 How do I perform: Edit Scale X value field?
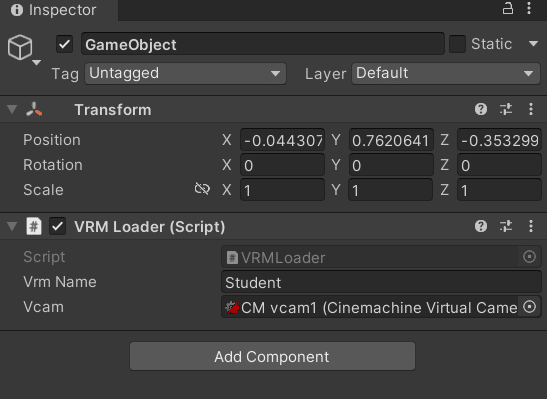(282, 190)
